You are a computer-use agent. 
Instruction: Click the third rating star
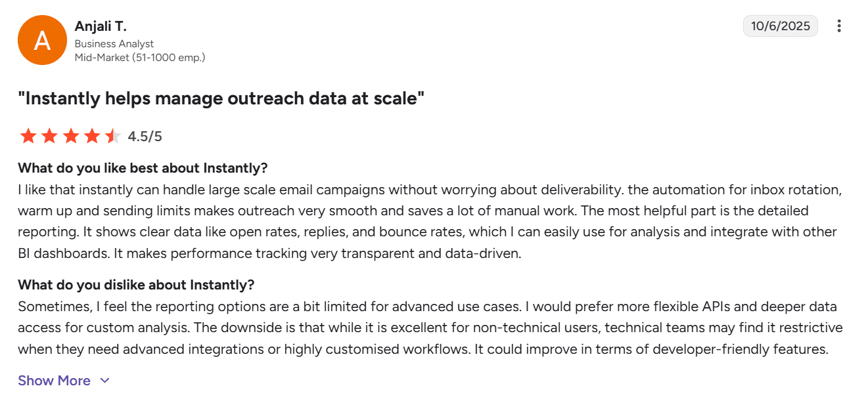(70, 136)
